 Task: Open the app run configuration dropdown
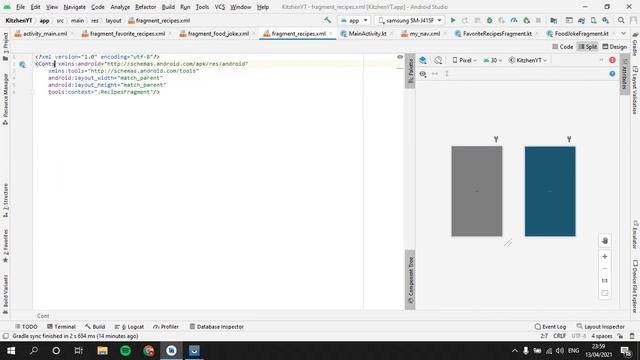354,20
